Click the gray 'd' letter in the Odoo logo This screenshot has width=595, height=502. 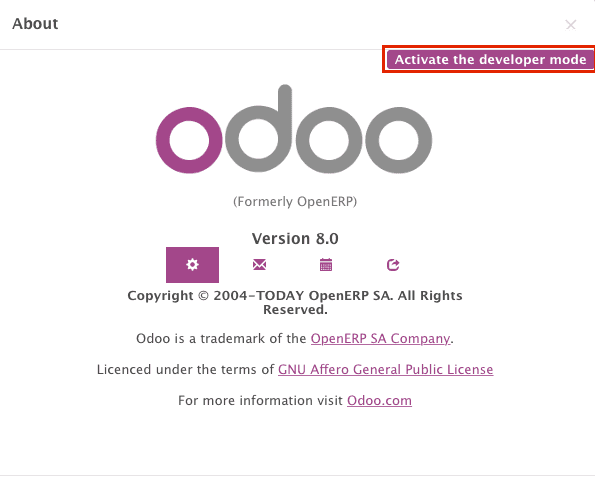point(259,129)
